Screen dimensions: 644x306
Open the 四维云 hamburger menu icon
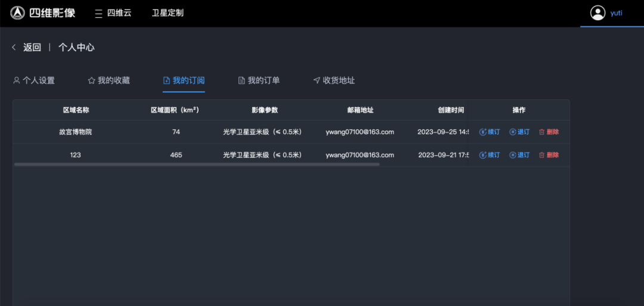98,13
